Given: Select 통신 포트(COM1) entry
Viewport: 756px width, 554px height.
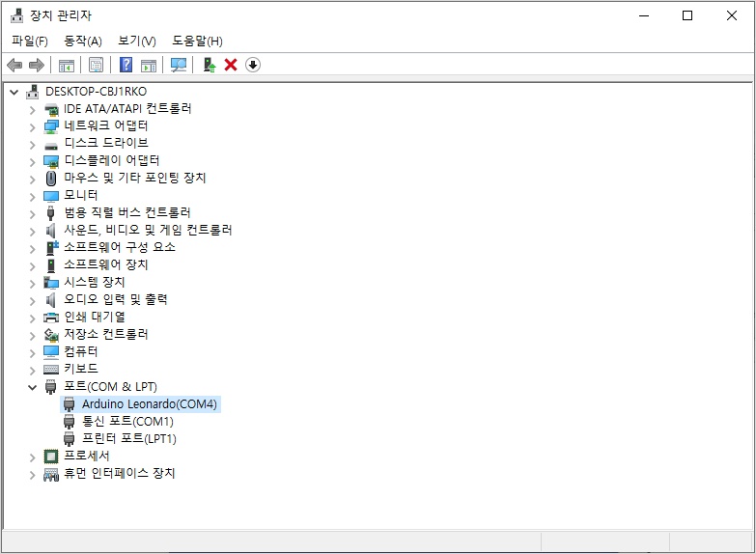Looking at the screenshot, I should coord(127,422).
